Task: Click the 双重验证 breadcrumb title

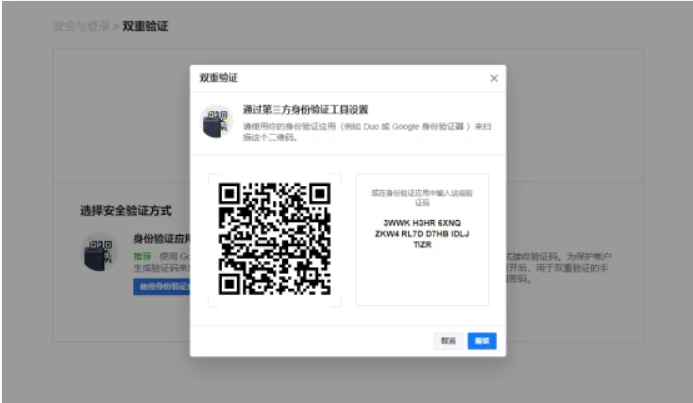Action: click(145, 26)
